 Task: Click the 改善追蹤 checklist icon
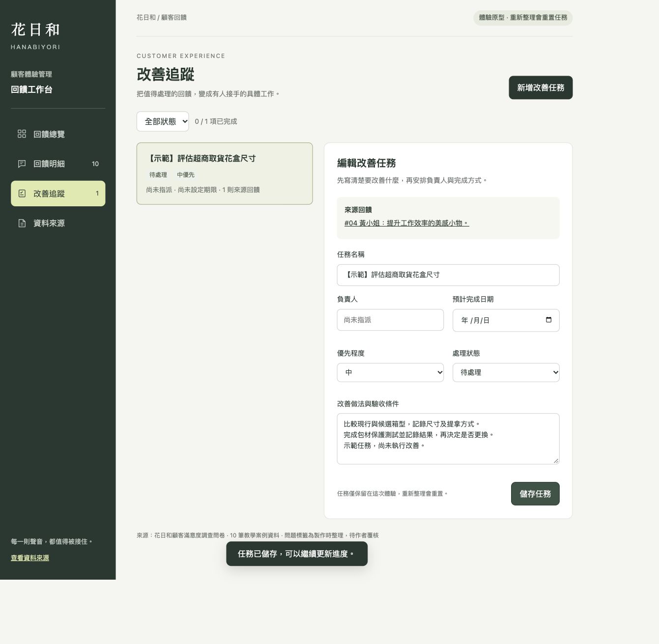coord(22,194)
